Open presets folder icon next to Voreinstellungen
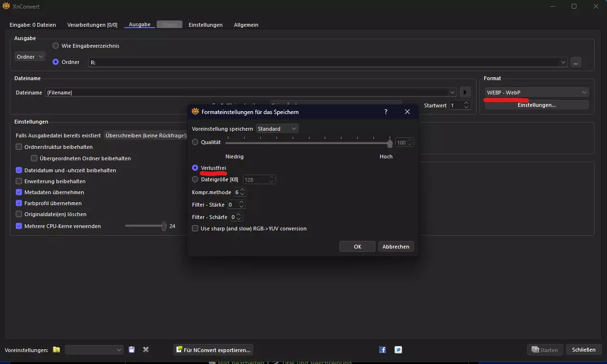Viewport: 607px width, 364px height. pyautogui.click(x=56, y=350)
